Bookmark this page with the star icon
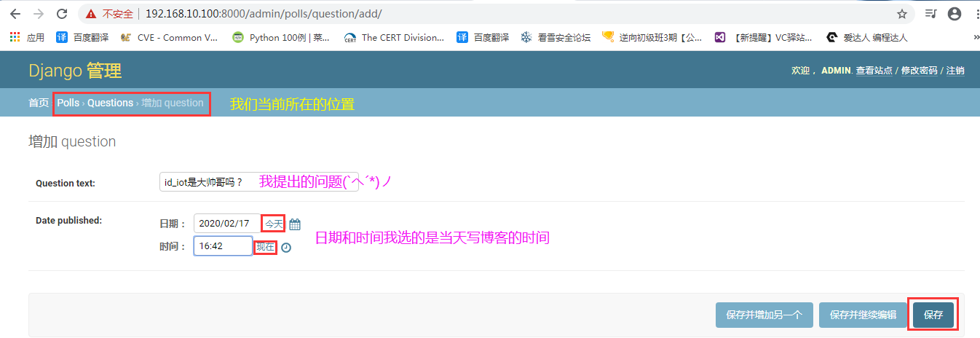The height and width of the screenshot is (338, 980). pyautogui.click(x=902, y=14)
